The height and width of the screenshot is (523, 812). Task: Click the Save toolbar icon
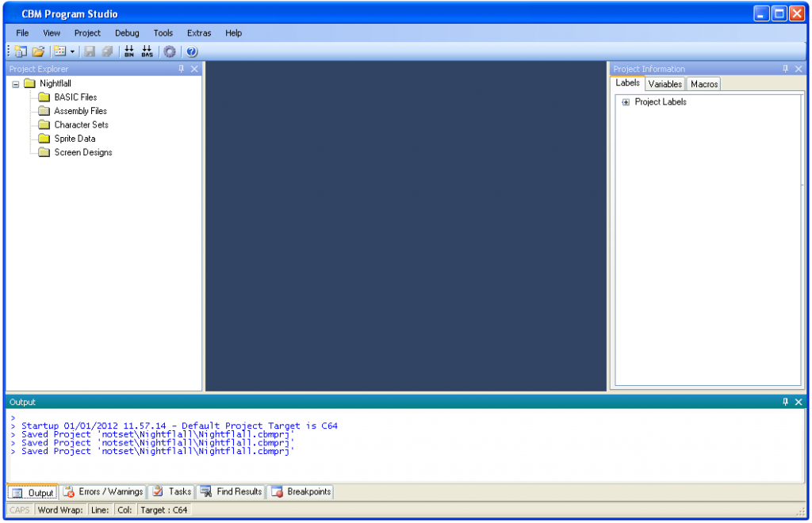pos(90,52)
